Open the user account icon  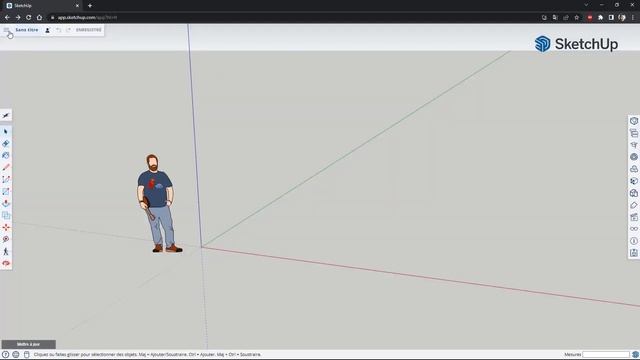pos(47,30)
